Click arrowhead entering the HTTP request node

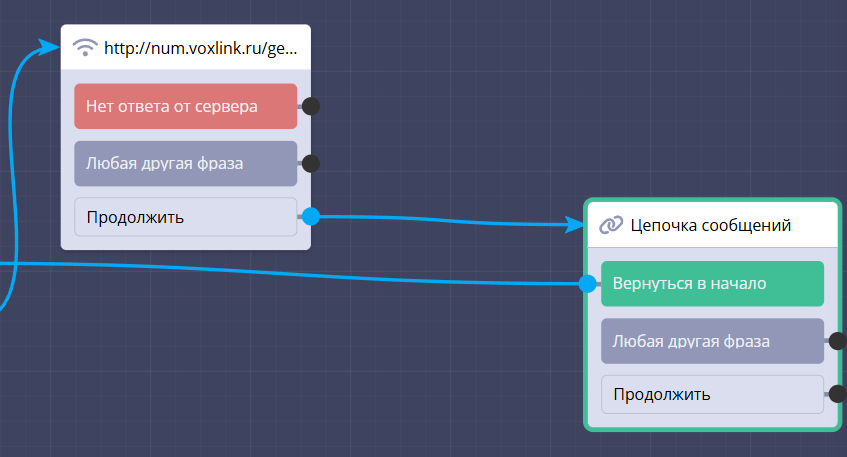(x=50, y=46)
